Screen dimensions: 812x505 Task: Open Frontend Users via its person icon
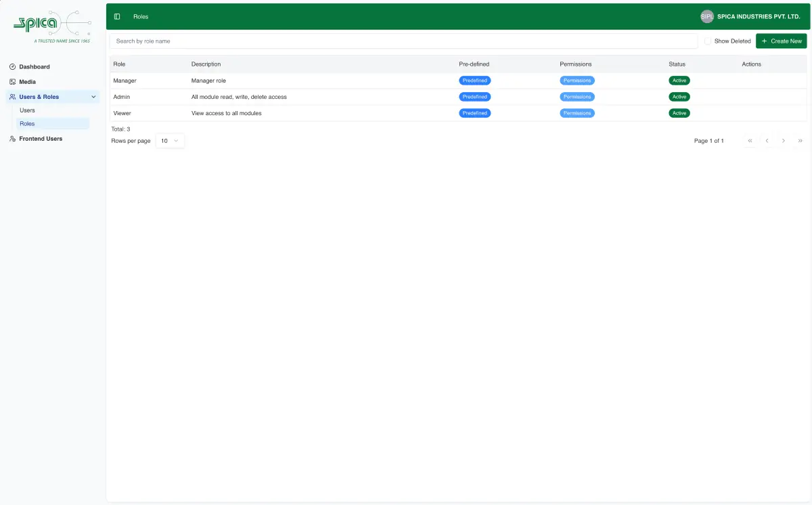(12, 138)
